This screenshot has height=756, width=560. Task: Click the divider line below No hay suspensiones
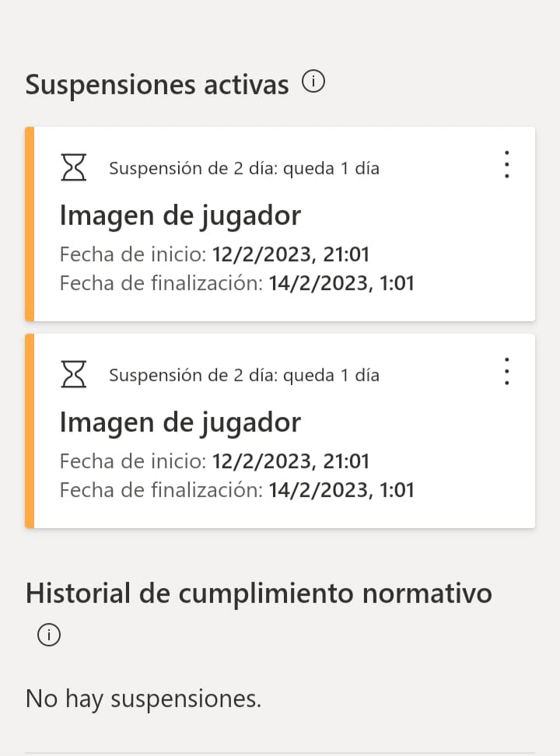pyautogui.click(x=280, y=752)
